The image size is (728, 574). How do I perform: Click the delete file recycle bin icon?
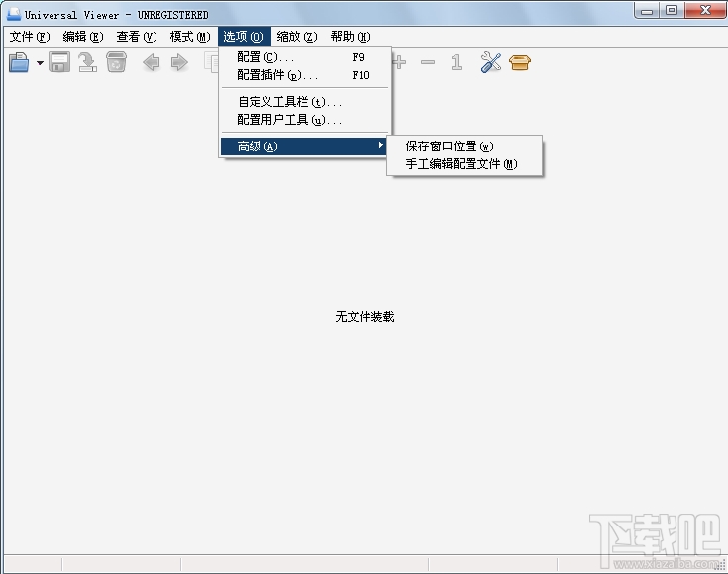(116, 62)
